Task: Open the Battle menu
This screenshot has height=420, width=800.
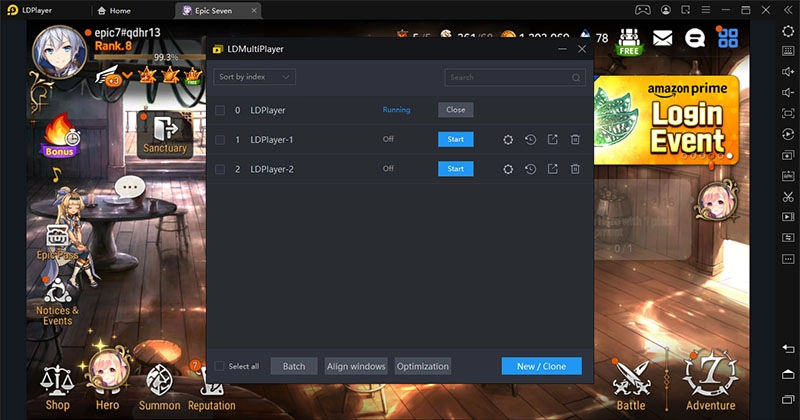Action: 630,384
